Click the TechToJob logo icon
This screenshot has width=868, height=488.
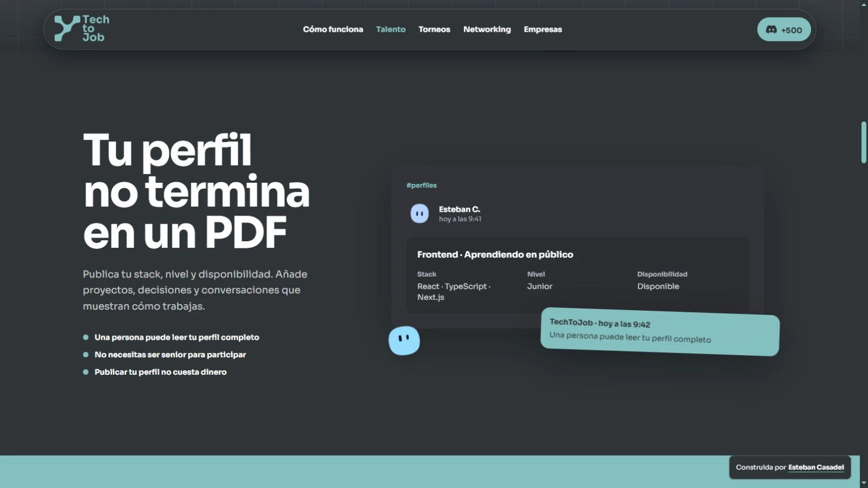[x=67, y=28]
